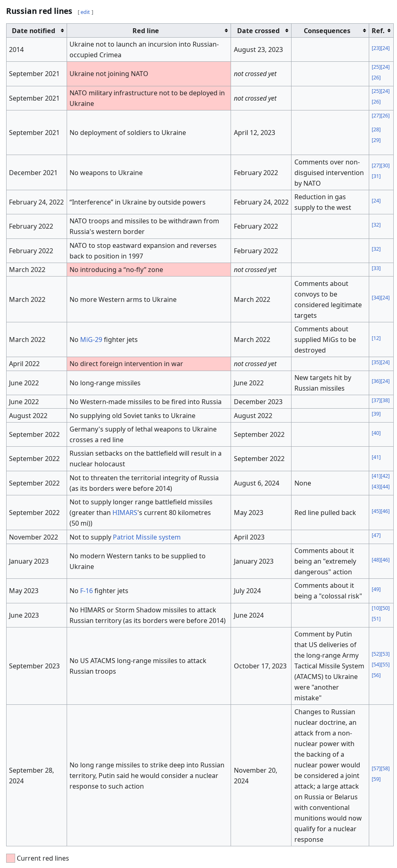Open the F-16 fighter jets link

pos(86,591)
